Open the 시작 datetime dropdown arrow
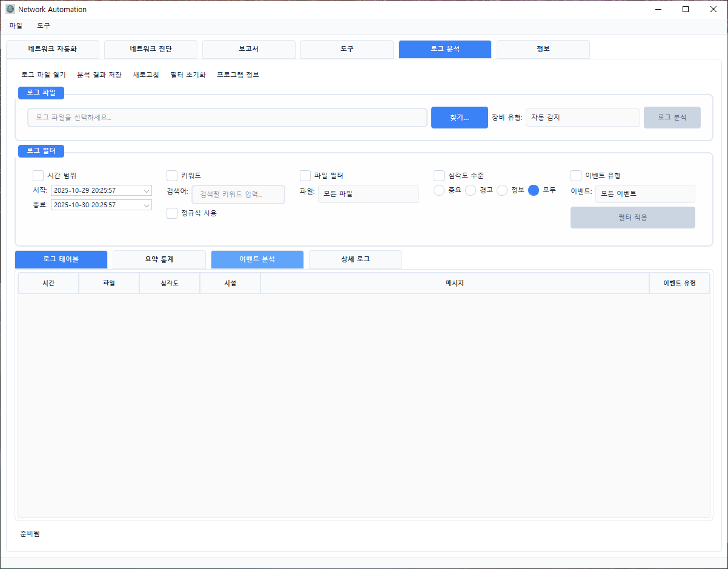 coord(147,190)
